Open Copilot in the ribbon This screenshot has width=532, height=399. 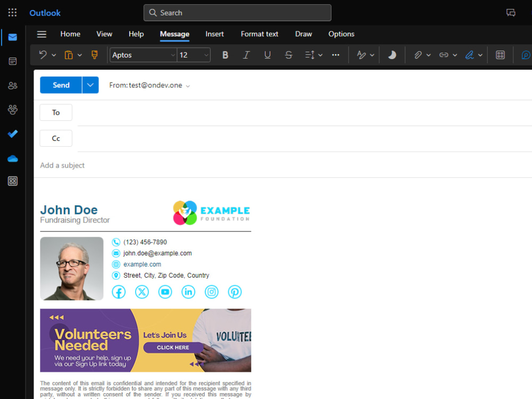pos(526,55)
